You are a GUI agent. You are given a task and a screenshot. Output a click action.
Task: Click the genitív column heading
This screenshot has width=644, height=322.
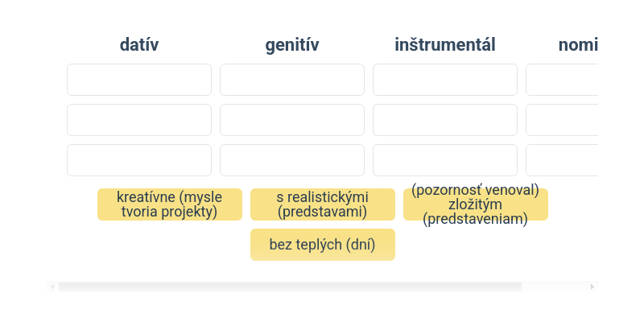coord(292,45)
